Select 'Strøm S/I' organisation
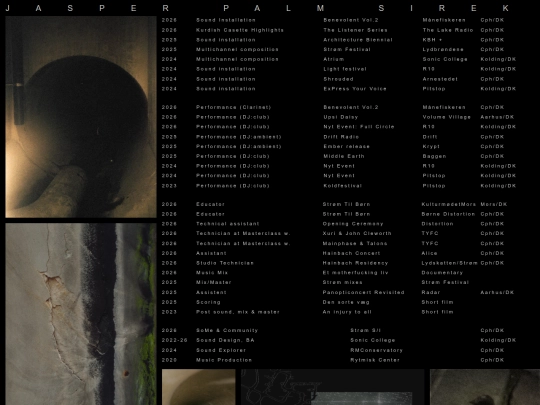 coord(365,330)
